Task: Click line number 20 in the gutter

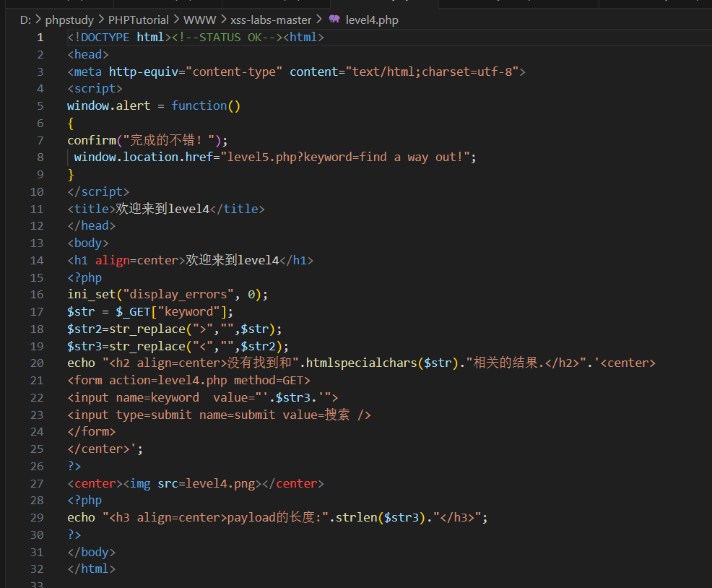Action: (x=37, y=363)
